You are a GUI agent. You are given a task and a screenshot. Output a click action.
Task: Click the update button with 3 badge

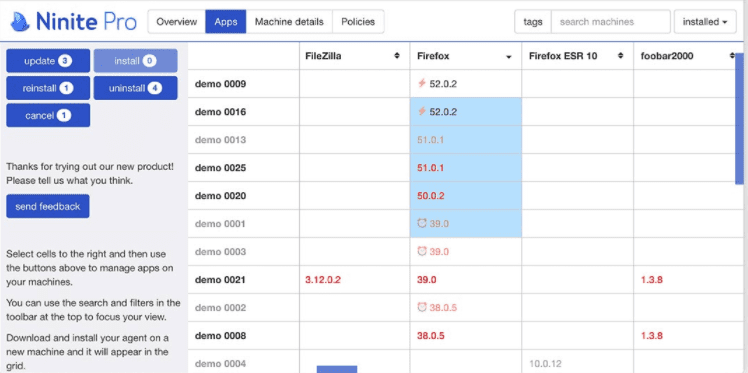tap(48, 61)
